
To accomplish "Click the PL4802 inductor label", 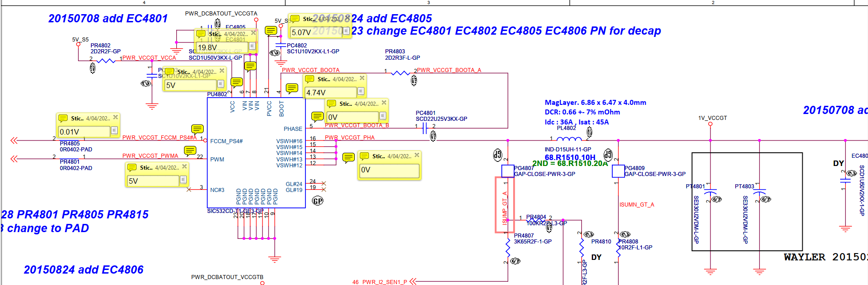I will [x=567, y=128].
